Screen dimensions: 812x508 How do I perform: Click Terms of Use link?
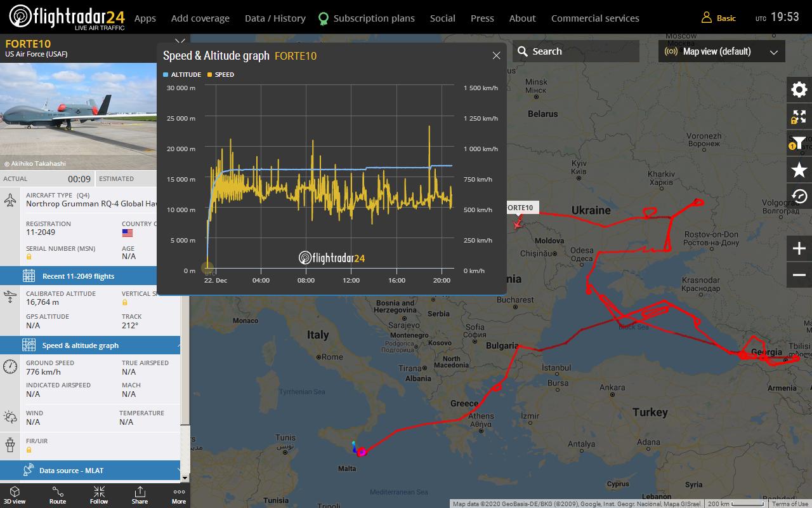790,504
